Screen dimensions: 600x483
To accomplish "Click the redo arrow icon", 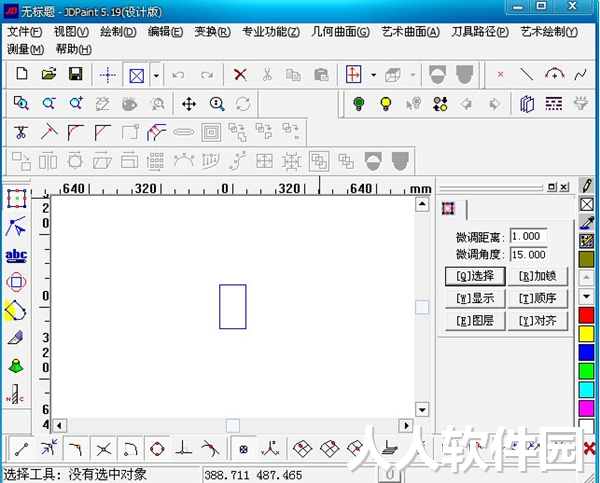I will (x=207, y=75).
